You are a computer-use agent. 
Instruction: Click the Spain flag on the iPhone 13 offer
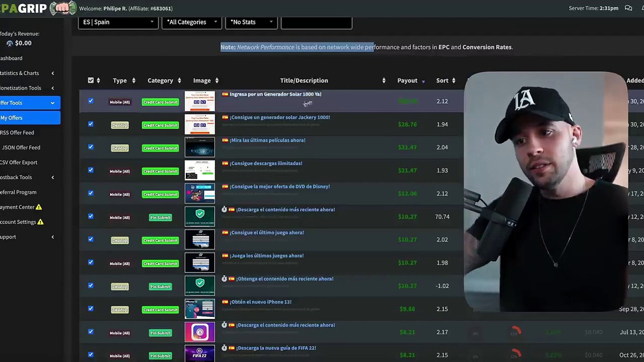click(225, 302)
